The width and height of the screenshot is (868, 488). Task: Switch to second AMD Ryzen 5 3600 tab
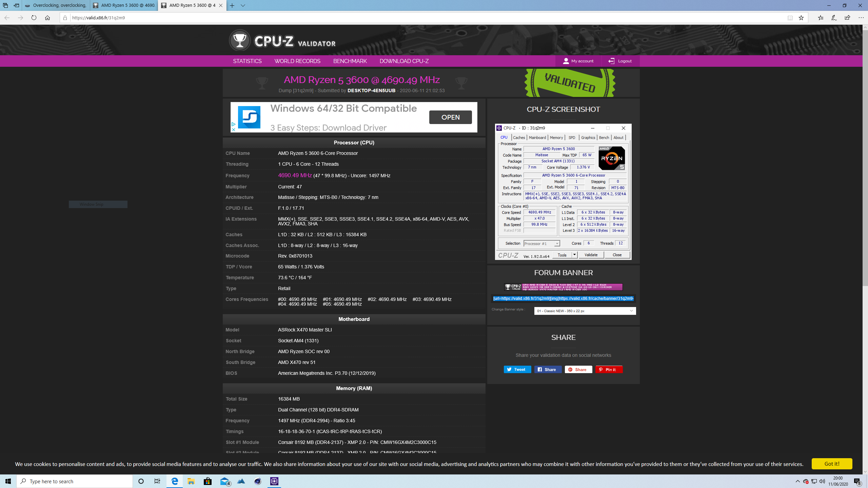124,5
